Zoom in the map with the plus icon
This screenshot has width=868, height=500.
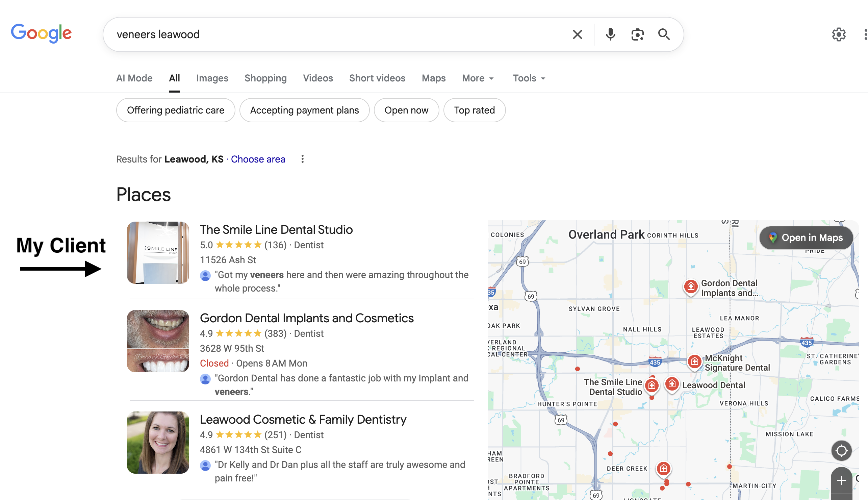click(x=841, y=480)
